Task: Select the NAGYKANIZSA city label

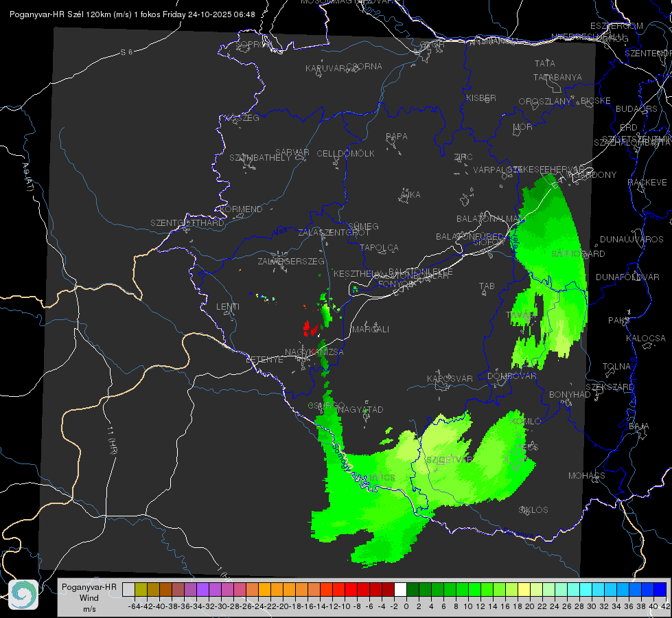Action: [314, 352]
